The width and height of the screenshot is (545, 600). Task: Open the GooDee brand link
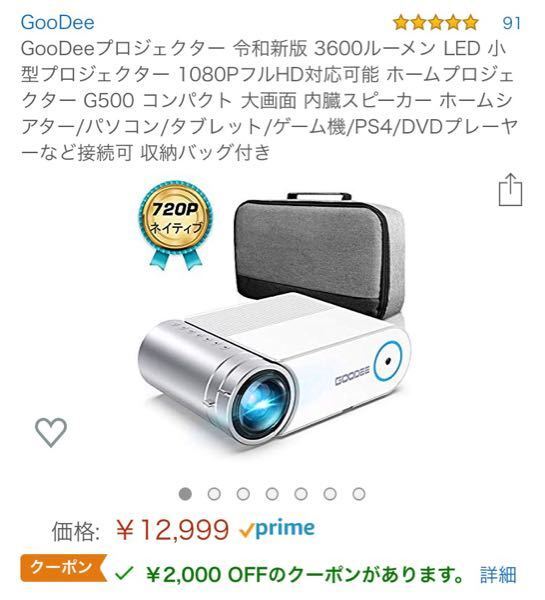(57, 22)
